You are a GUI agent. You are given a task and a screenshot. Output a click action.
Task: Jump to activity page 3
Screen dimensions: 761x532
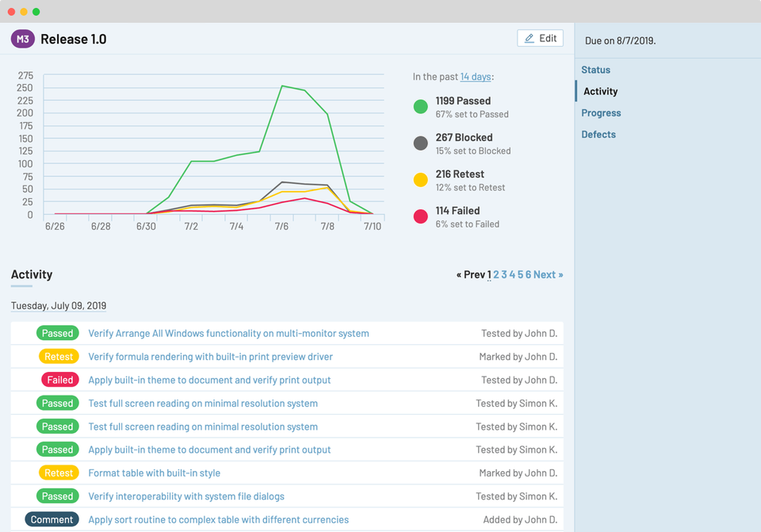pos(504,274)
